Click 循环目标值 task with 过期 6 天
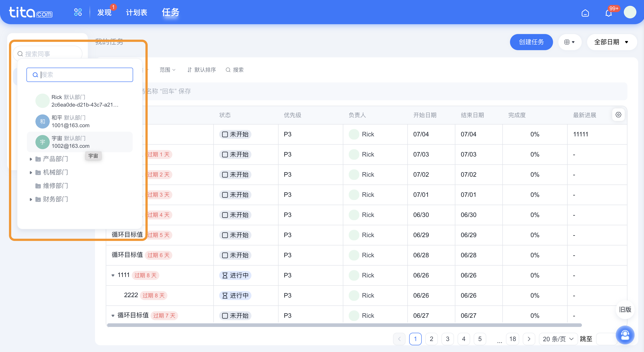Viewport: 644px width, 352px height. point(127,255)
